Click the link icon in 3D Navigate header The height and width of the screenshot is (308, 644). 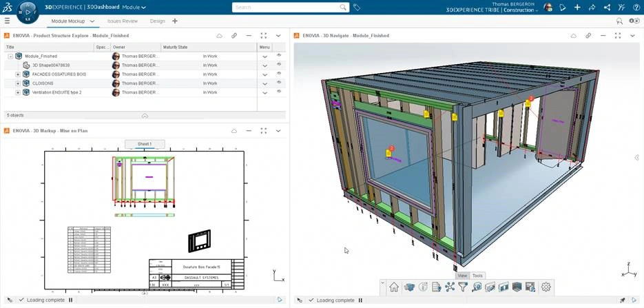click(588, 36)
